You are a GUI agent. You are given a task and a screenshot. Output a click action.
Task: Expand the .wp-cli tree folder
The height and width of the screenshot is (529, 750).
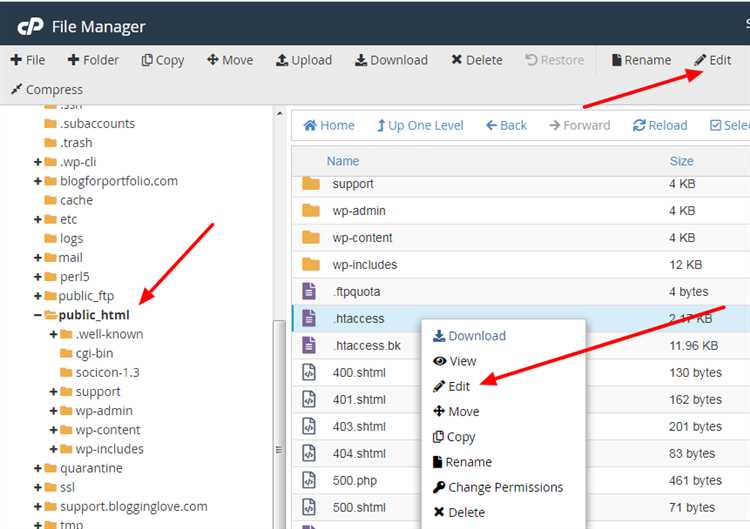pos(38,162)
